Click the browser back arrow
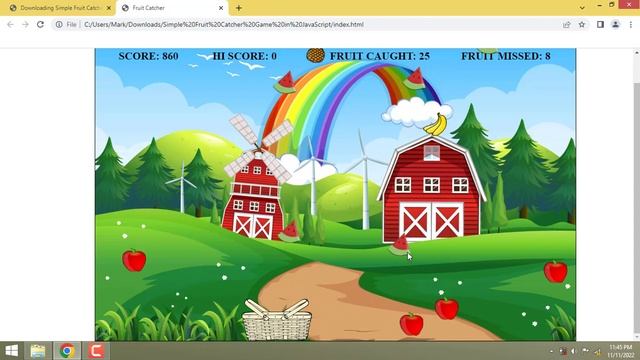This screenshot has width=640, height=360. [x=10, y=24]
